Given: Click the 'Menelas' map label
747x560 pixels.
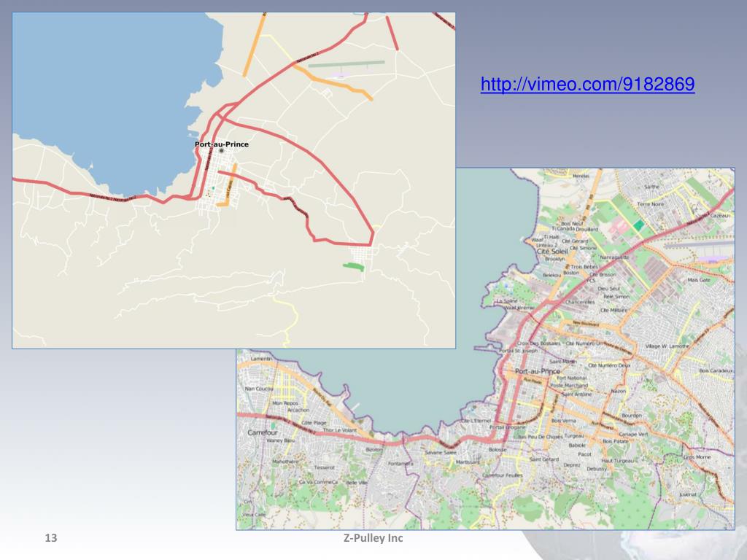Looking at the screenshot, I should pyautogui.click(x=581, y=176).
